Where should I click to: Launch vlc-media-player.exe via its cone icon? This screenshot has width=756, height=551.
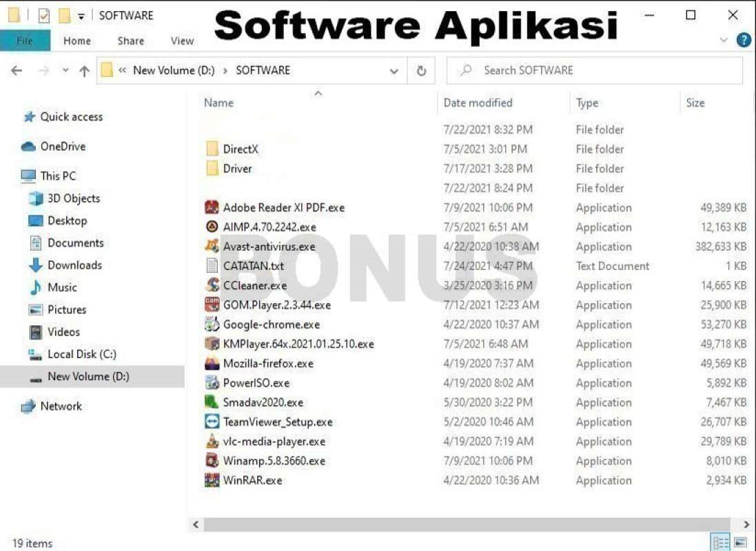click(x=212, y=441)
